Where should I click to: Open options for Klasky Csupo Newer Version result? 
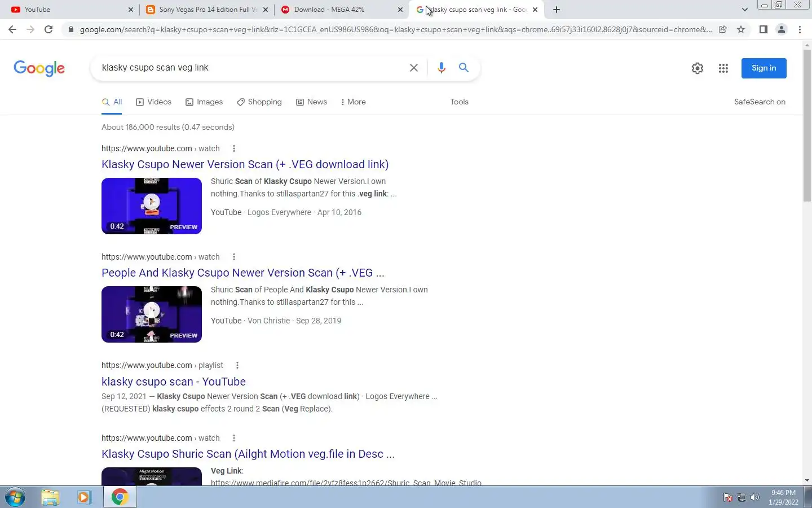tap(234, 148)
